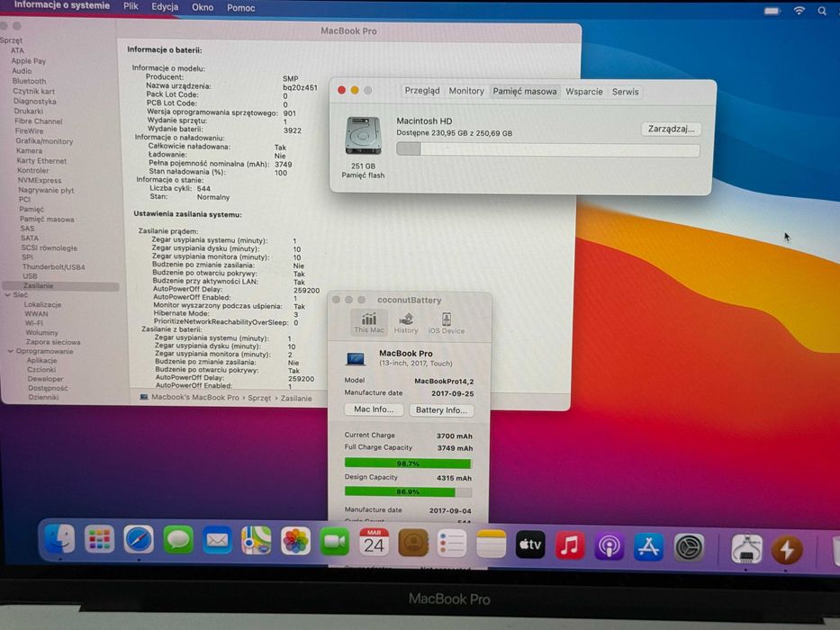Click the 98.7% current charge bar
This screenshot has height=630, width=840.
coord(408,463)
